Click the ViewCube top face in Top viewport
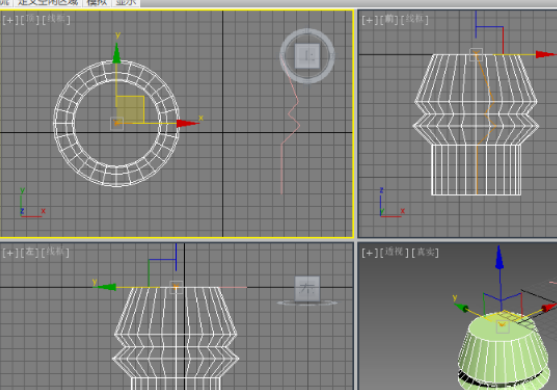The image size is (557, 390). click(307, 56)
